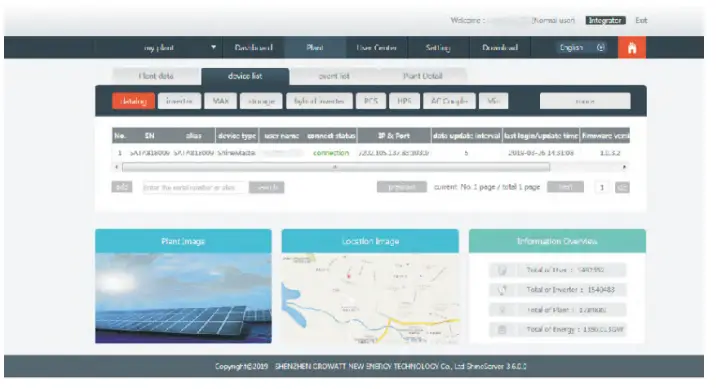716x389 pixels.
Task: Select the MAX device filter
Action: pyautogui.click(x=221, y=101)
